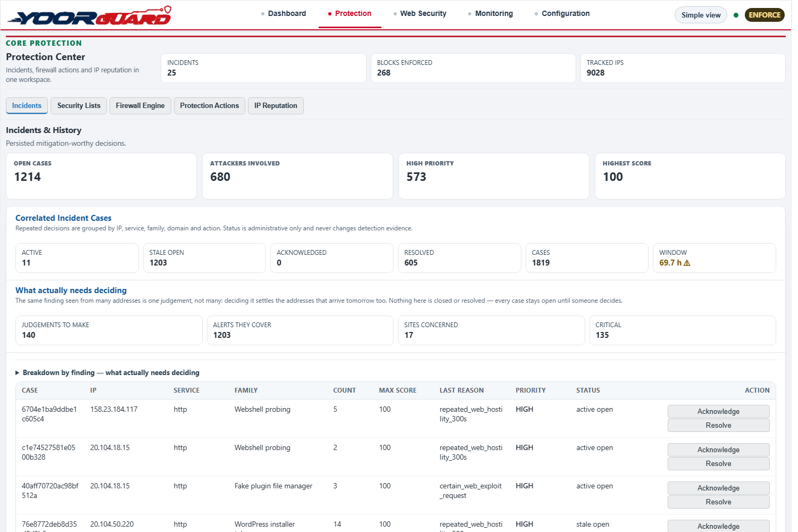Resolve the second Webshell probing case
This screenshot has width=798, height=532.
point(718,463)
